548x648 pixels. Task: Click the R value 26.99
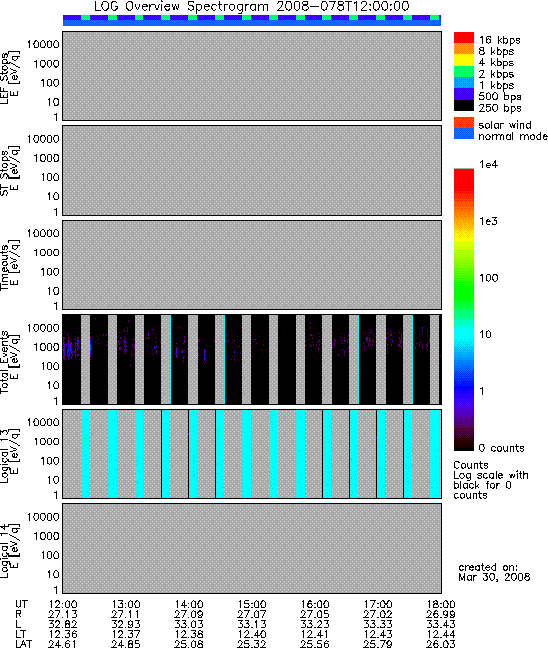click(441, 615)
